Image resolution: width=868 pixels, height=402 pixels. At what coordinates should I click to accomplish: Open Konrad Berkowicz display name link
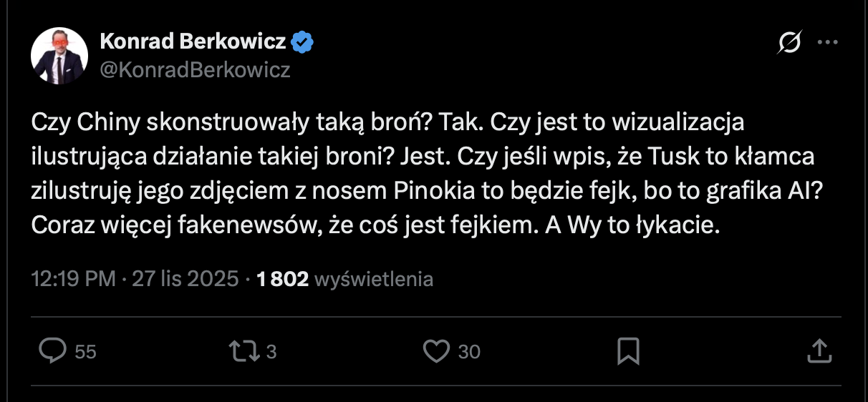[x=193, y=42]
